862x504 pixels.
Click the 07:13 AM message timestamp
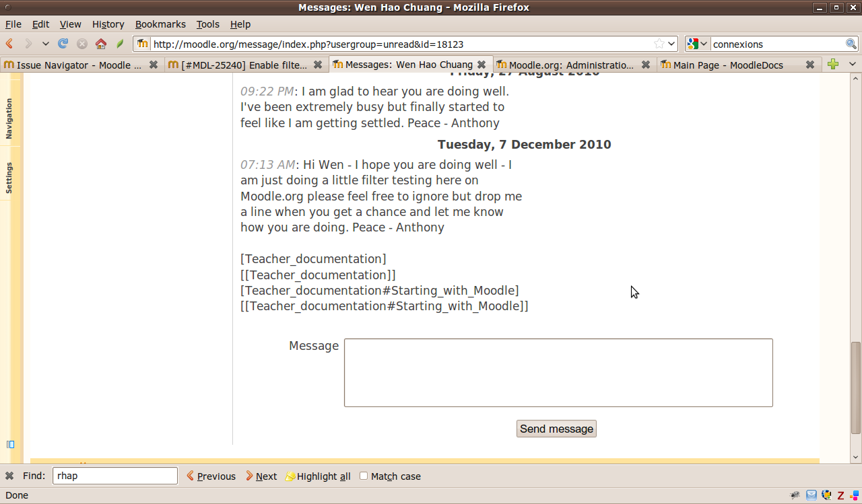pos(267,165)
